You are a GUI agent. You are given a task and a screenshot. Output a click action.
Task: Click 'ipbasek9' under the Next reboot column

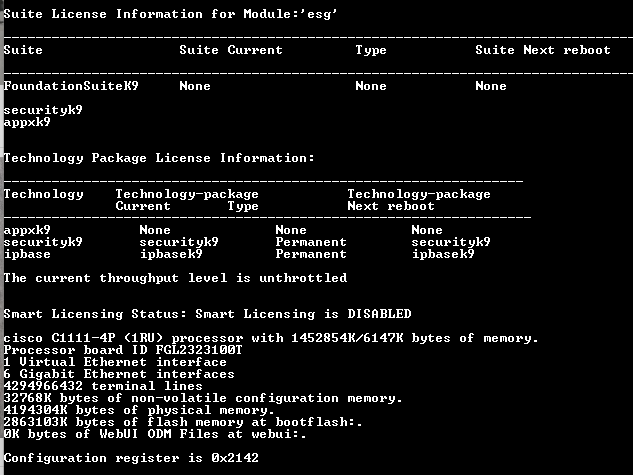(443, 254)
